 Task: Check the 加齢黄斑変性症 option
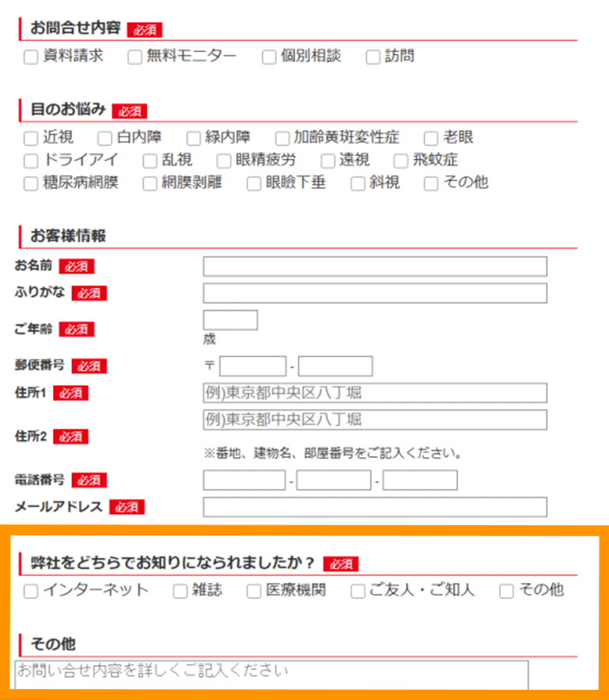click(x=282, y=138)
